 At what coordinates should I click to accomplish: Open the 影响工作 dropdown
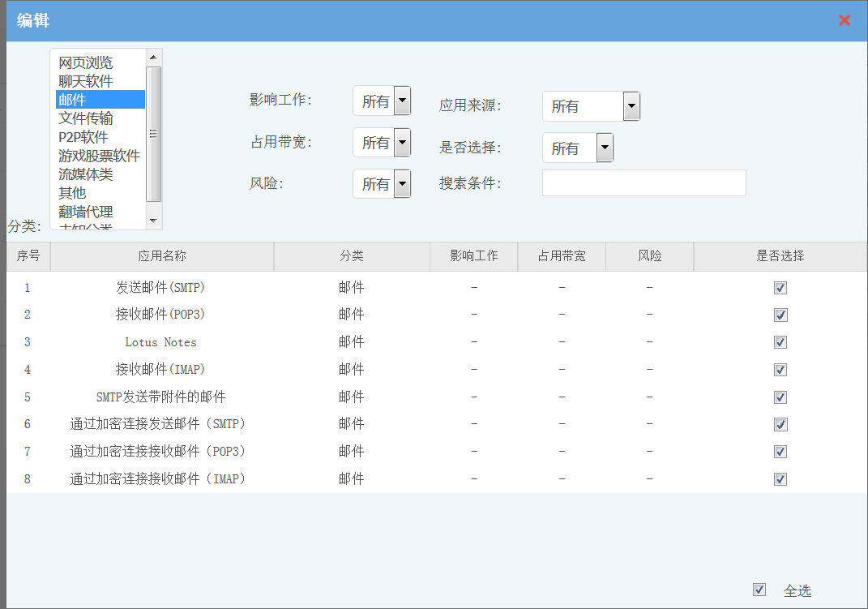[x=401, y=101]
